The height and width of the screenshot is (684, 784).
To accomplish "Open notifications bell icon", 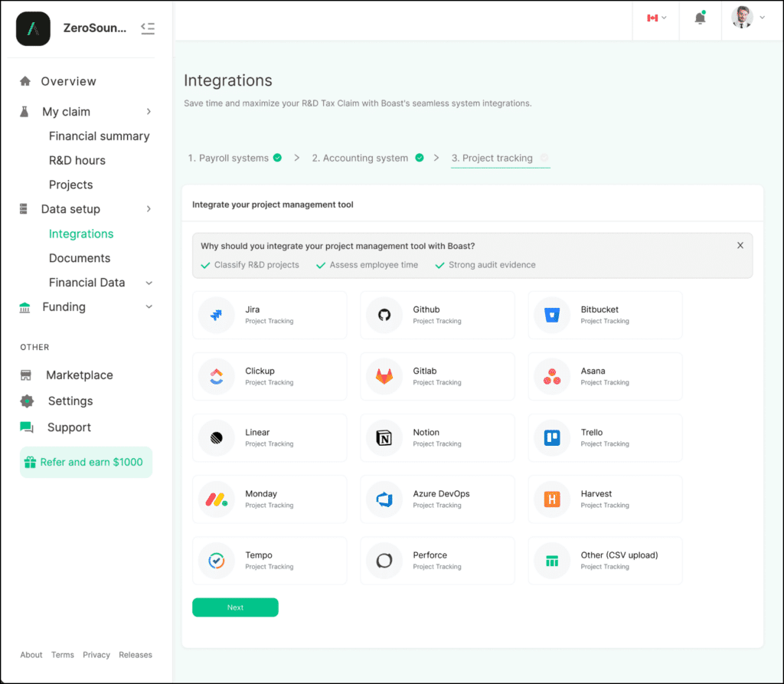I will [x=700, y=18].
